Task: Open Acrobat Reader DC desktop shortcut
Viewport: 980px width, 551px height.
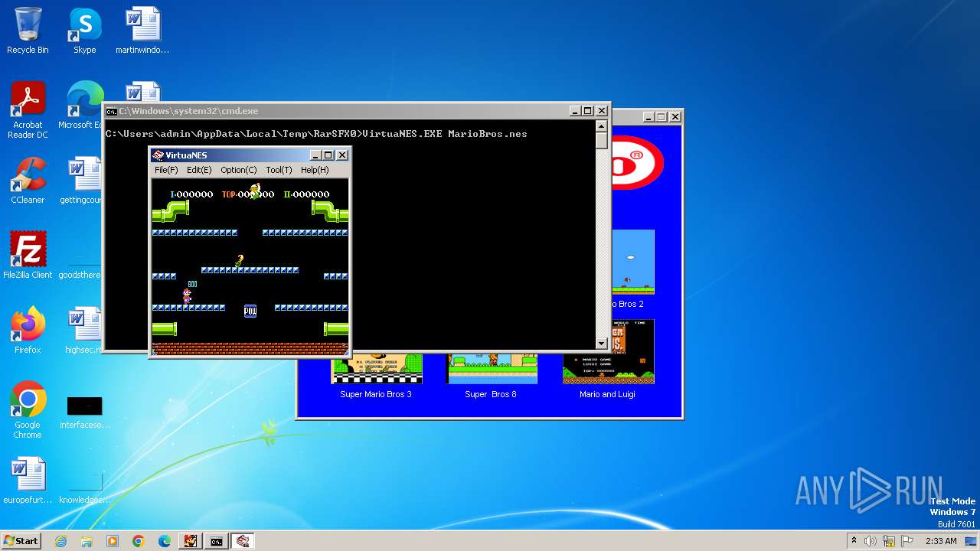Action: pos(28,111)
